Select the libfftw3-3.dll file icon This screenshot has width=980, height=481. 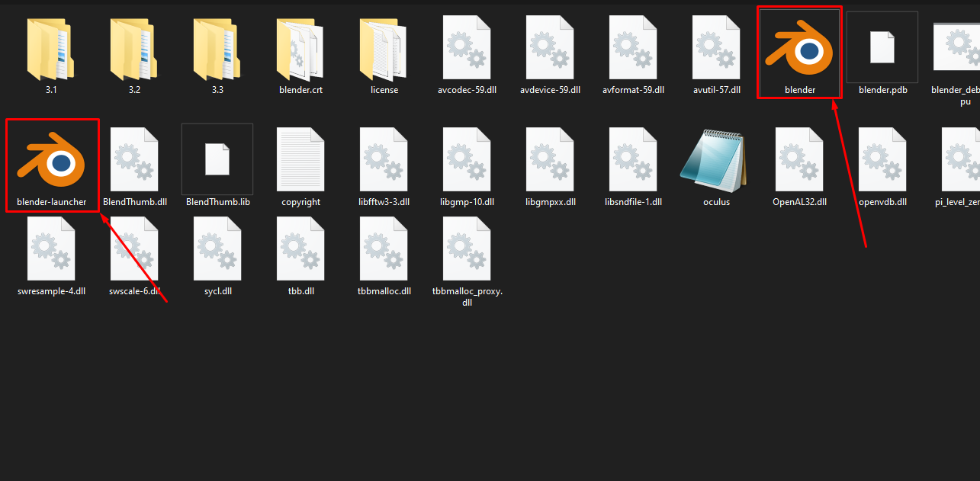[384, 160]
